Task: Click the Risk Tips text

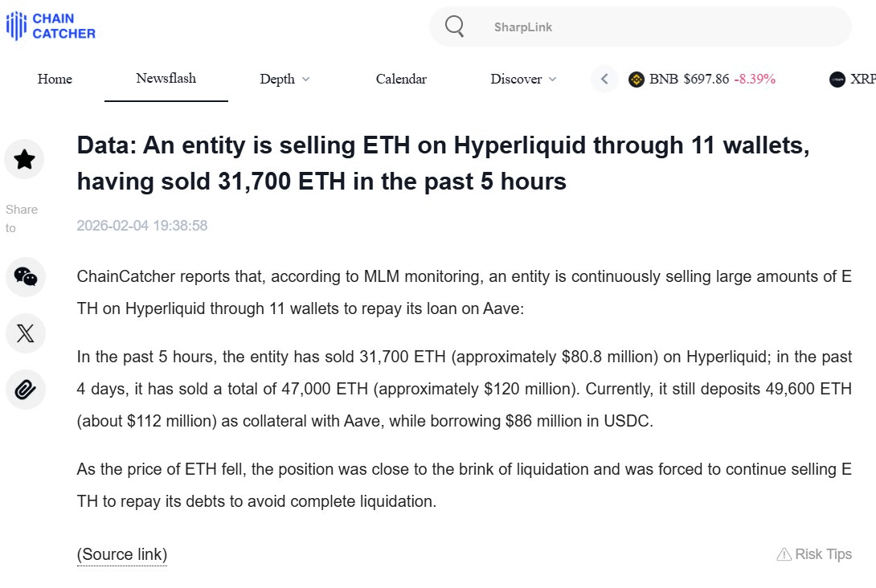Action: pos(823,554)
